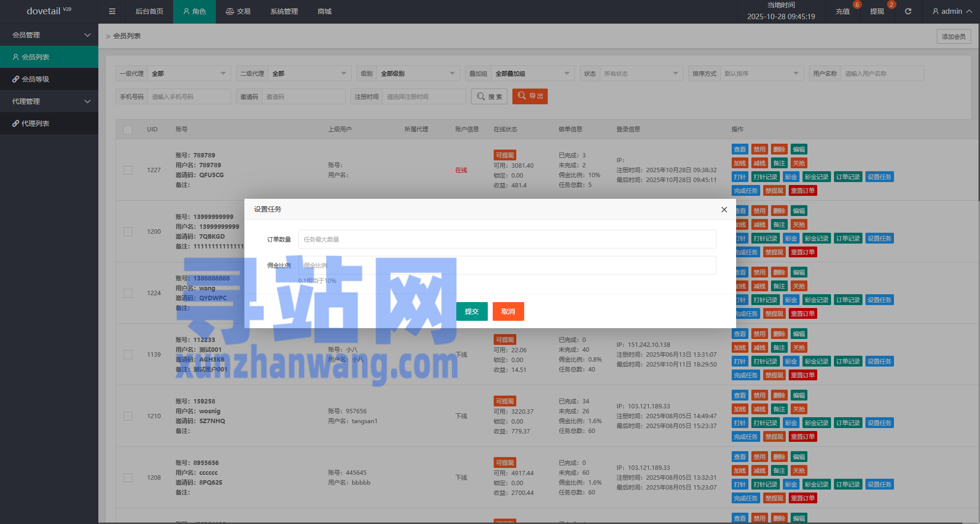Select the checkbox for UID 1210
Viewport: 980px width, 524px height.
tap(128, 416)
